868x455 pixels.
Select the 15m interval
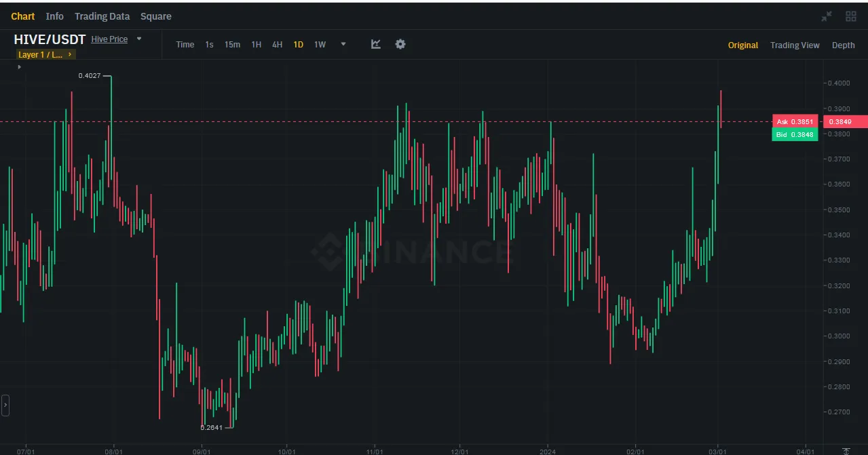coord(232,45)
